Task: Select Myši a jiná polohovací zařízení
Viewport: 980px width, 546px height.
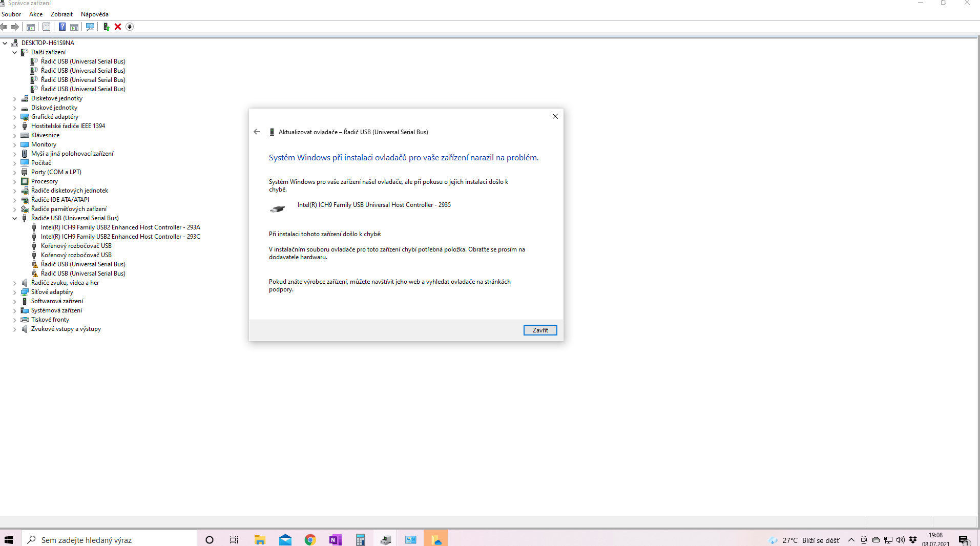Action: [72, 154]
